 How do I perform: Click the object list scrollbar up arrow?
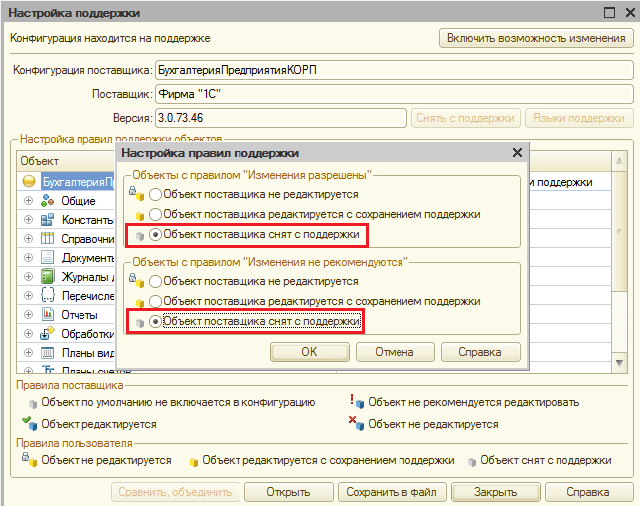(619, 161)
